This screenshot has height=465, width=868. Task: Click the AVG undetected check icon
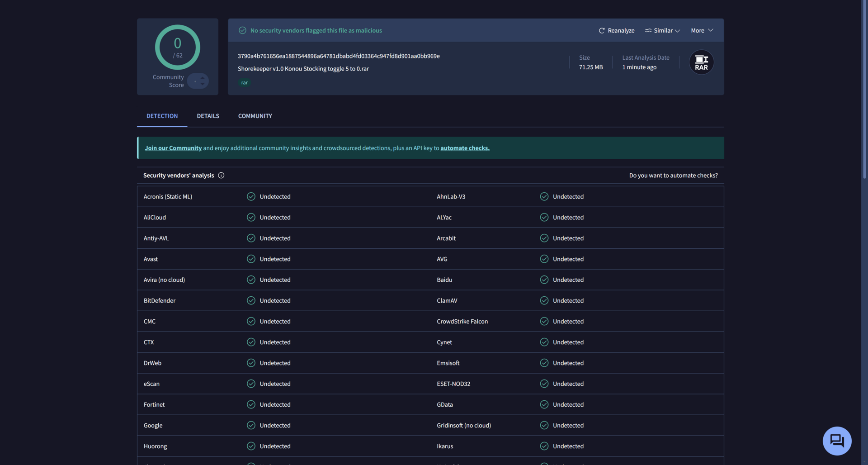coord(544,259)
